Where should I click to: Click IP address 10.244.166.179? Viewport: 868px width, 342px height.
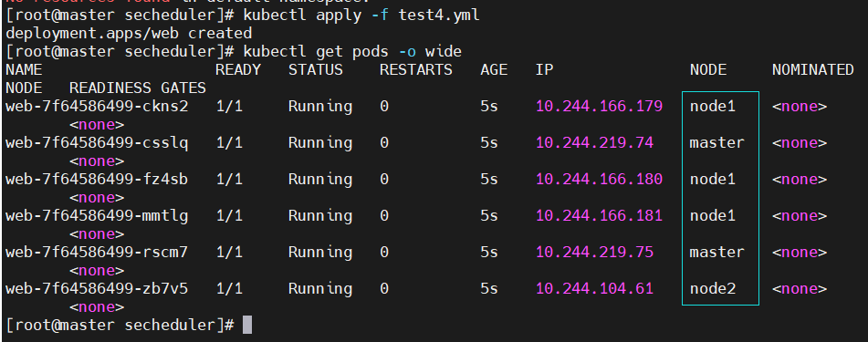pyautogui.click(x=600, y=107)
